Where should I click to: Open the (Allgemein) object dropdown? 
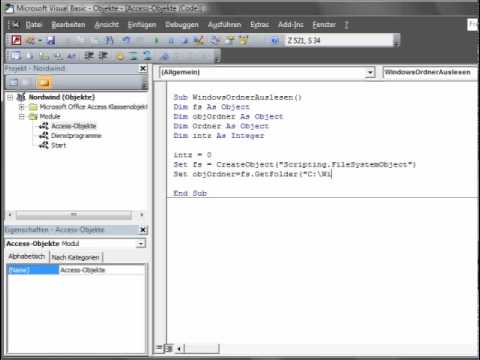[x=370, y=72]
